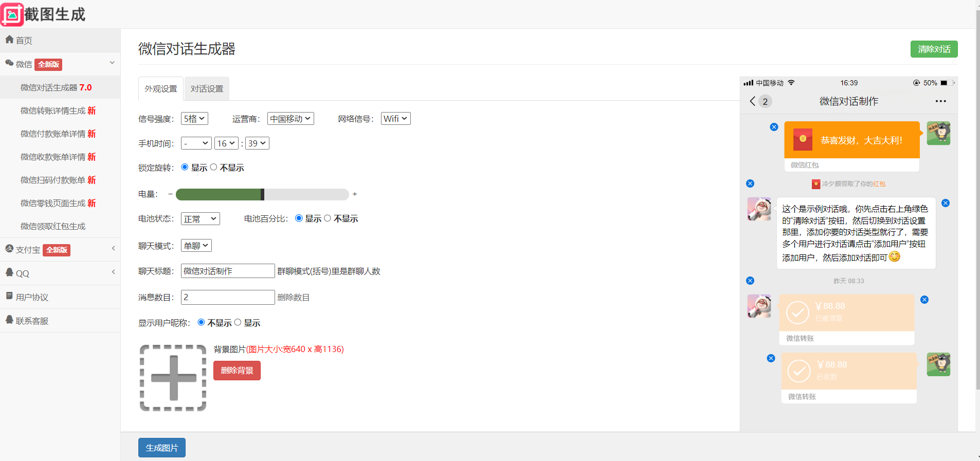The height and width of the screenshot is (461, 980).
Task: Click the 删除背景 button
Action: pyautogui.click(x=237, y=371)
